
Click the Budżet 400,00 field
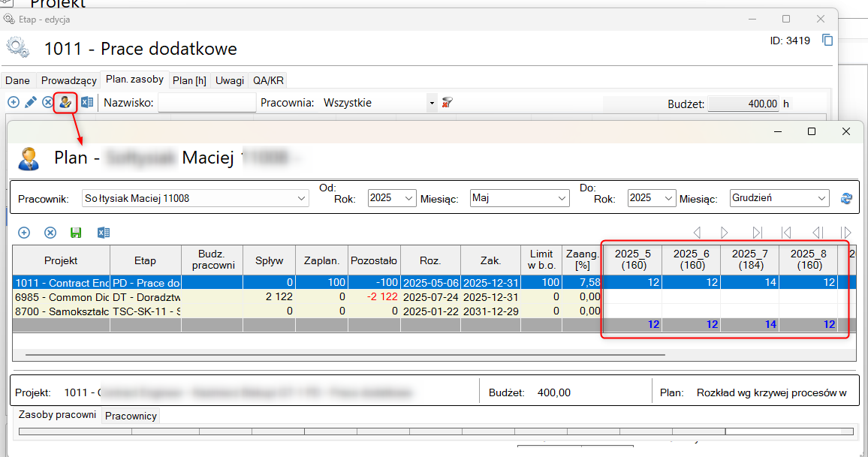coord(743,104)
